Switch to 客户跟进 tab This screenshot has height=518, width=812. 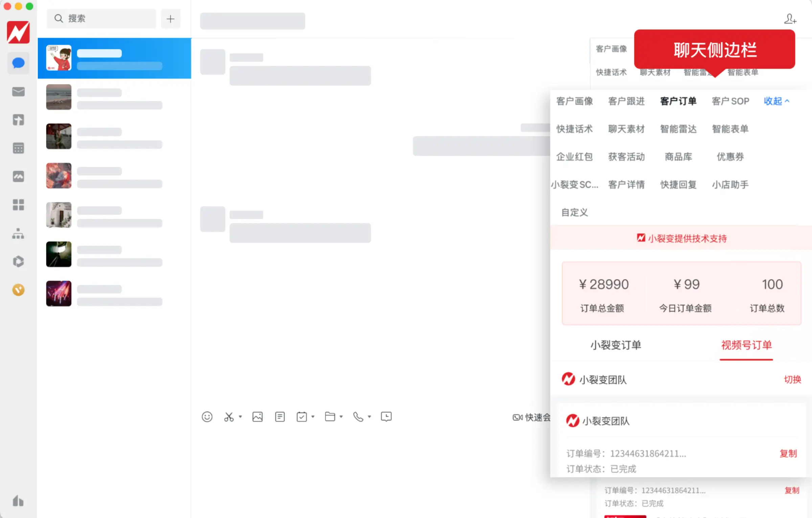click(x=626, y=101)
